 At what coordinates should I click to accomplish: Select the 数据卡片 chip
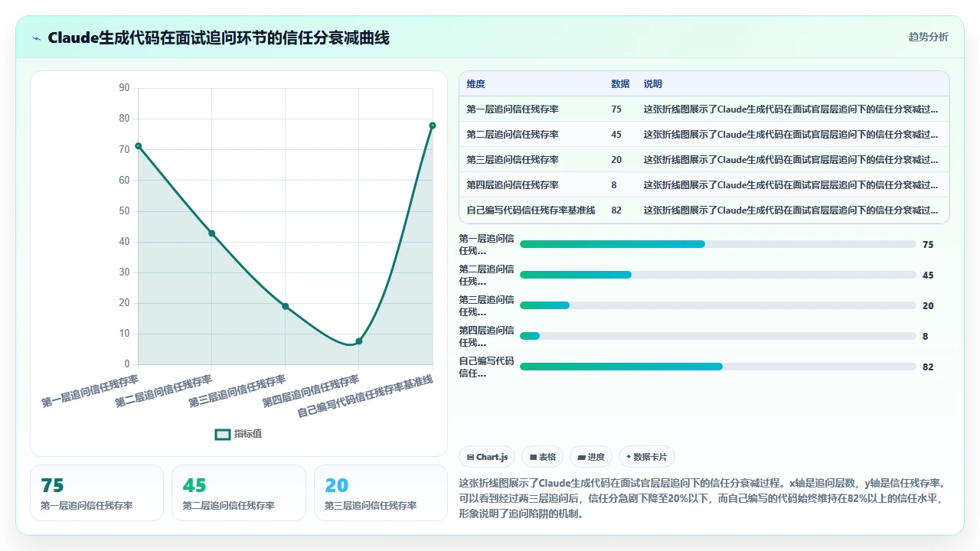647,457
